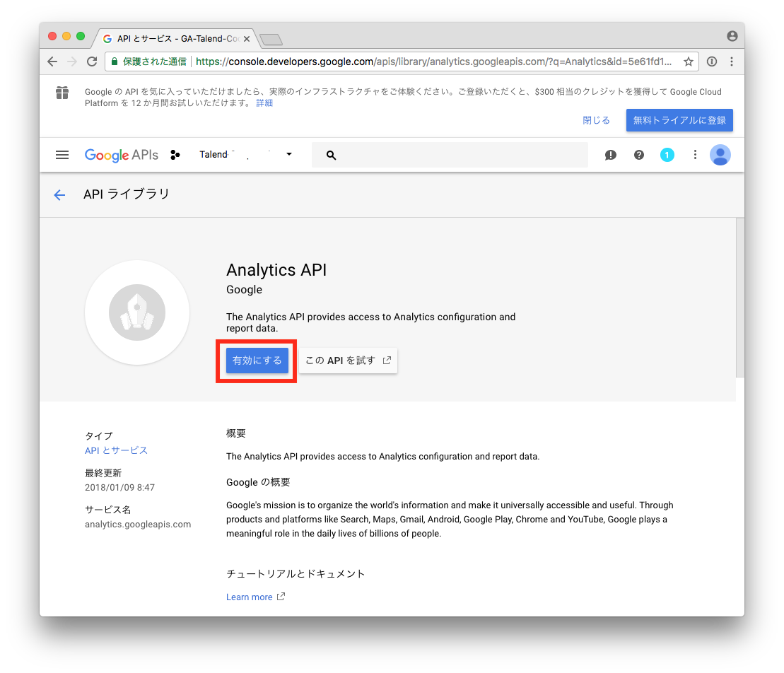This screenshot has height=673, width=784.
Task: Open the navigation hamburger menu
Action: pyautogui.click(x=62, y=155)
